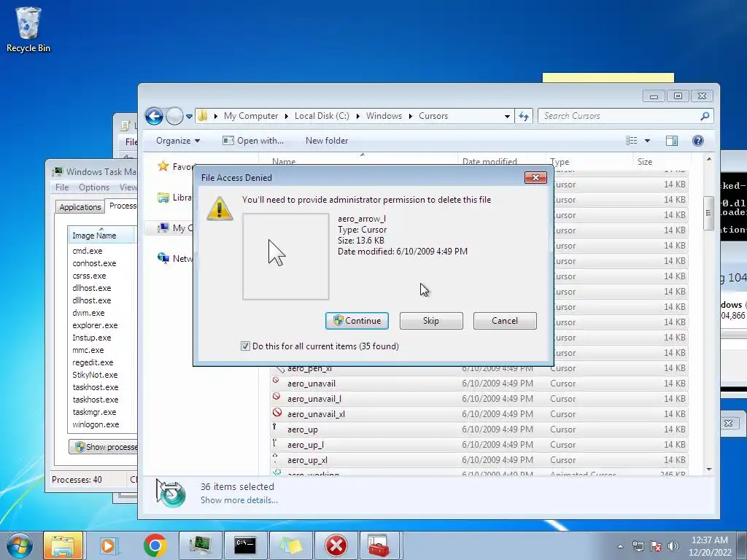Viewport: 747px width, 560px height.
Task: Sort by the Type column header
Action: tap(589, 161)
